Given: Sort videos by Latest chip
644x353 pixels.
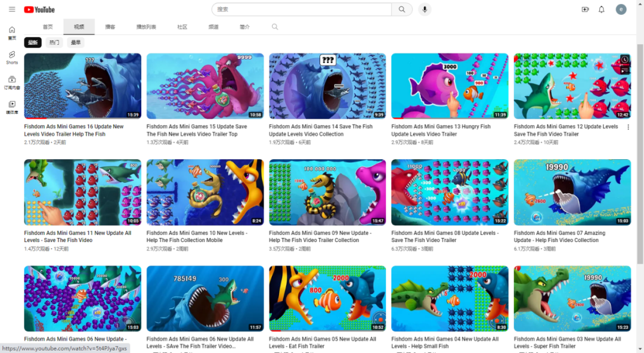Looking at the screenshot, I should pyautogui.click(x=33, y=42).
